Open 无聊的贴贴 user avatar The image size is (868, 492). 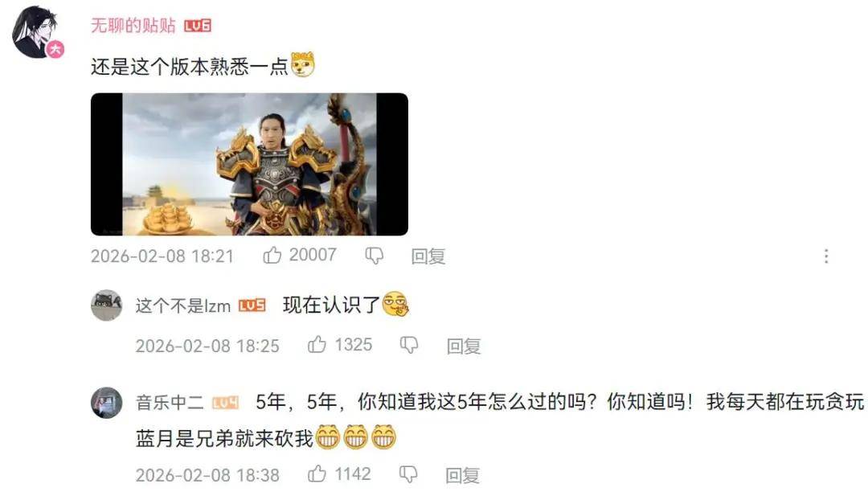(36, 32)
